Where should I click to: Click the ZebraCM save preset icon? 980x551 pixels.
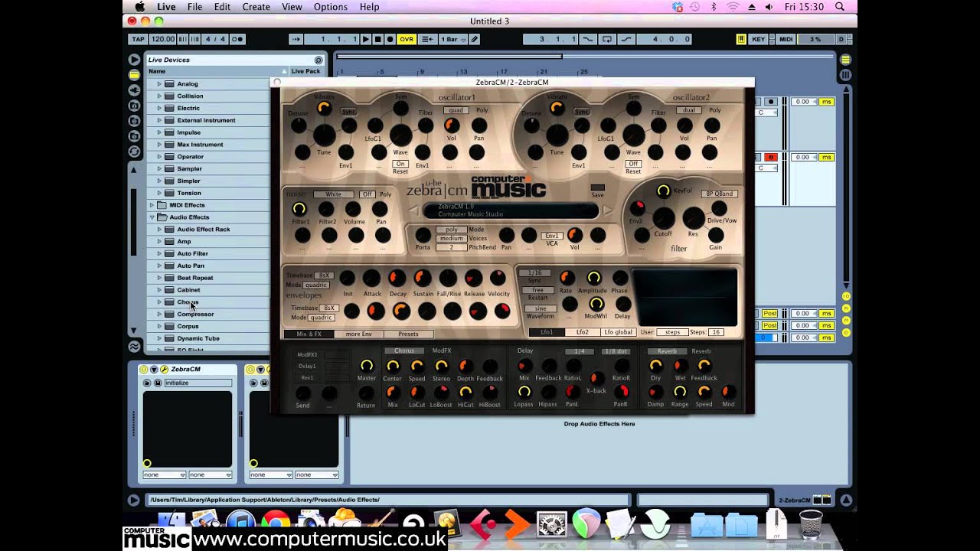pyautogui.click(x=158, y=383)
